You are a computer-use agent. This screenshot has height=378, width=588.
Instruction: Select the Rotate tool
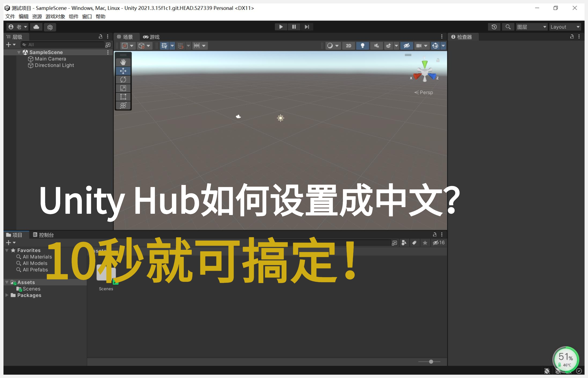coord(123,79)
